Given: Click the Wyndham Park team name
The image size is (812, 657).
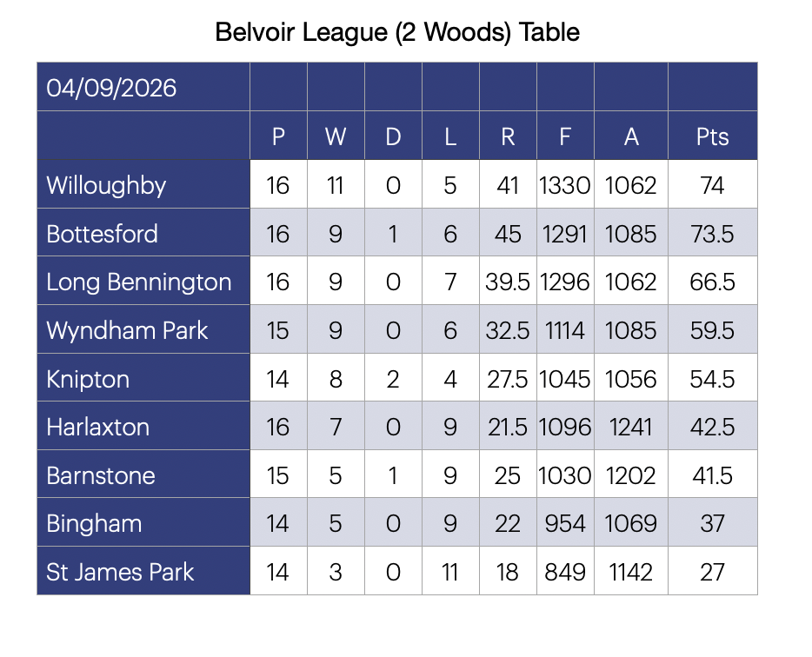Looking at the screenshot, I should click(127, 330).
